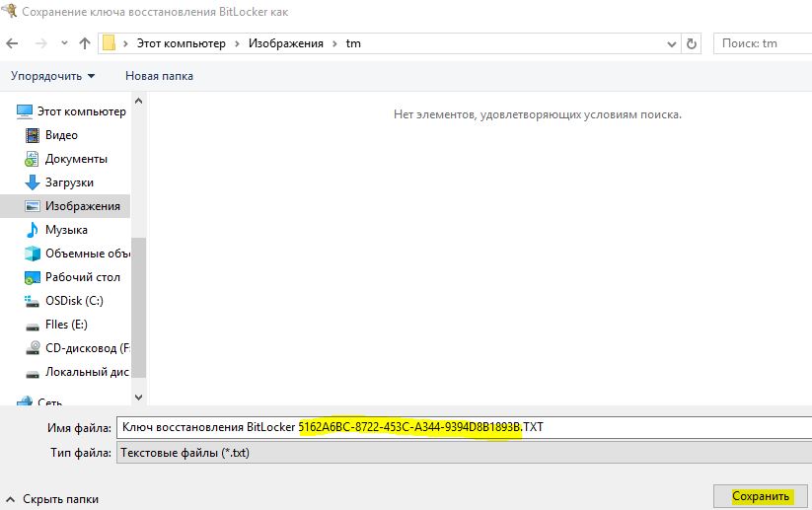
Task: Select 'CD-дисковод' drive in sidebar
Action: (x=88, y=348)
